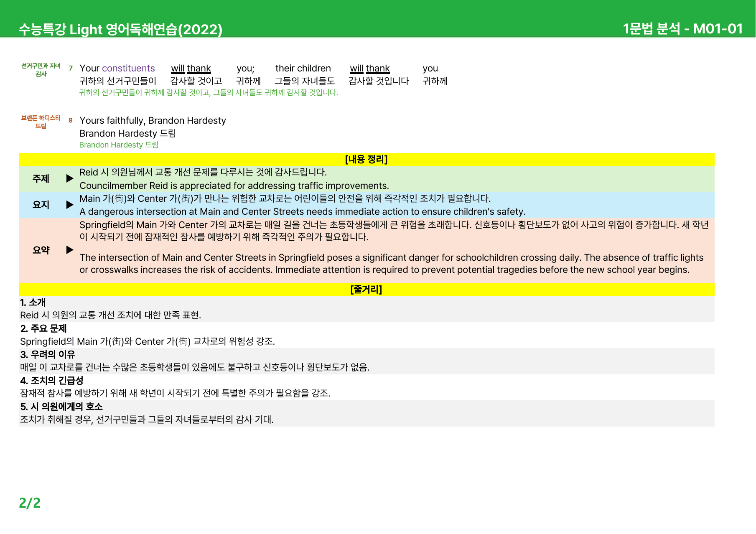Screen dimensions: 756x534
Task: Click the 요약 row label
Action: [x=41, y=250]
